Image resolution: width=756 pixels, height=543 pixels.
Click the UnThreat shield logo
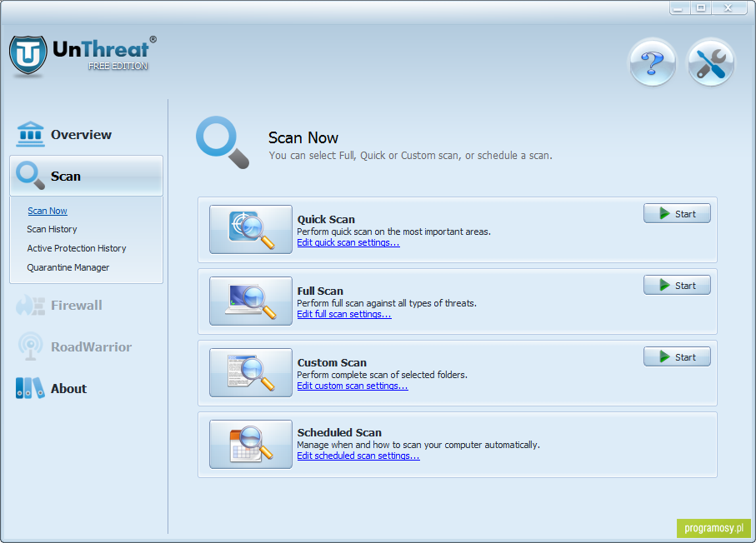[x=28, y=55]
